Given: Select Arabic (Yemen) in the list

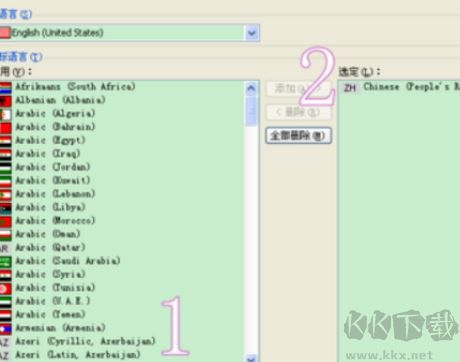Looking at the screenshot, I should 50,314.
